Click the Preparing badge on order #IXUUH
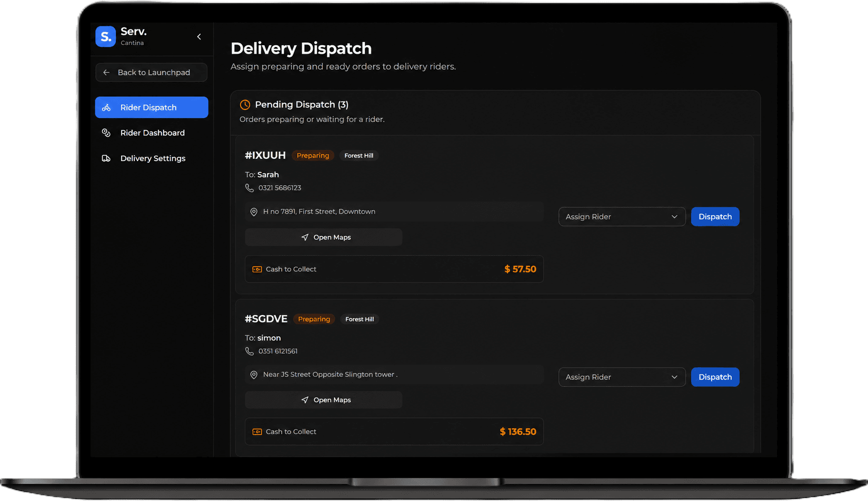 pyautogui.click(x=313, y=155)
